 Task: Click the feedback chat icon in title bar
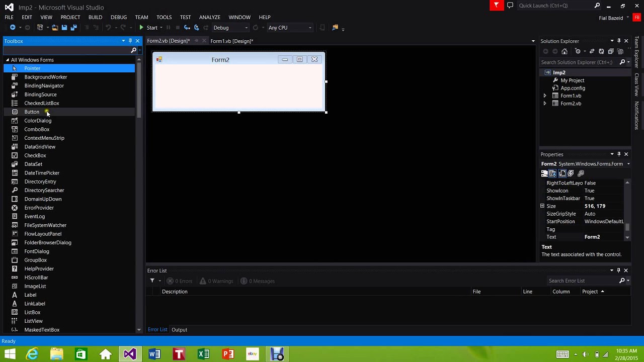pyautogui.click(x=510, y=6)
